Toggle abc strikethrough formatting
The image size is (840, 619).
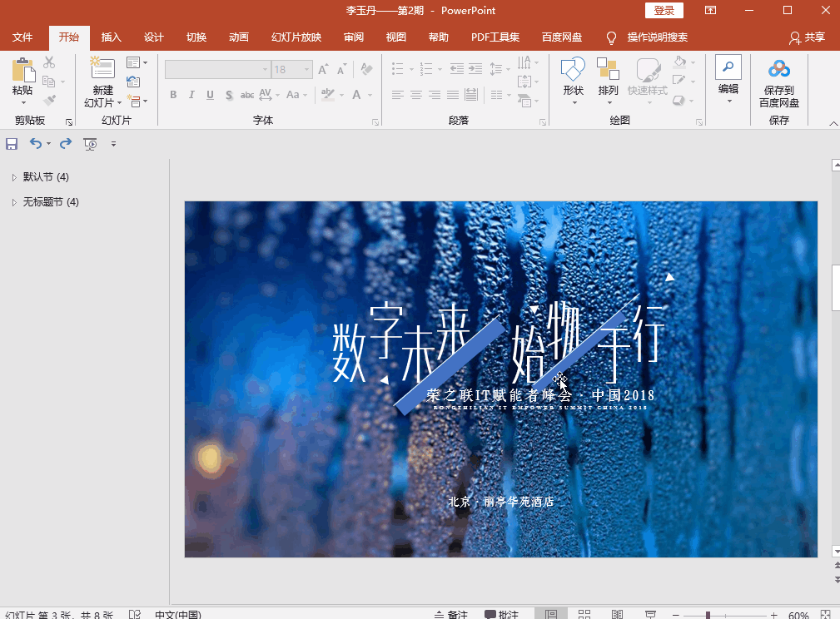click(x=247, y=95)
